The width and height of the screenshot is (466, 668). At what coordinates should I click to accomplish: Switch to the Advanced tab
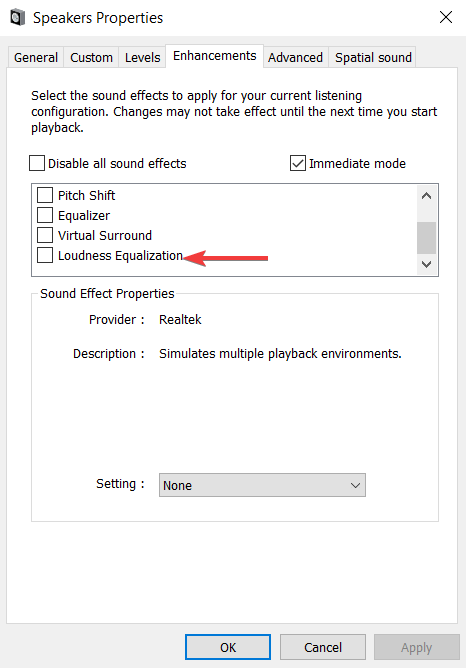[295, 58]
